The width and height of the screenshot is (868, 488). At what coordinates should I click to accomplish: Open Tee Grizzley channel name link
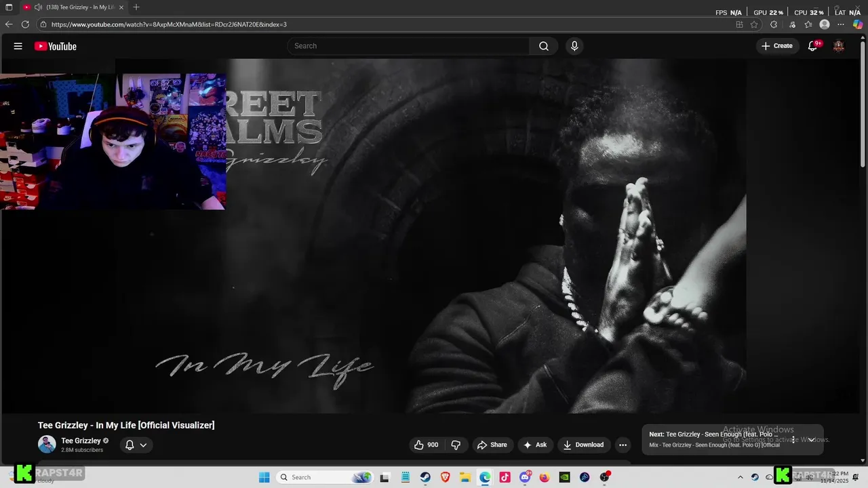(81, 441)
